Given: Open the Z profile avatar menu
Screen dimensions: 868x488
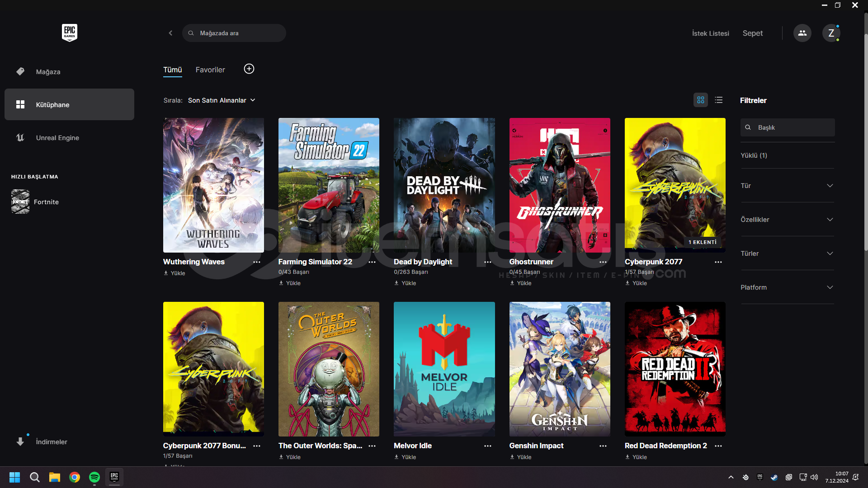Looking at the screenshot, I should 831,33.
